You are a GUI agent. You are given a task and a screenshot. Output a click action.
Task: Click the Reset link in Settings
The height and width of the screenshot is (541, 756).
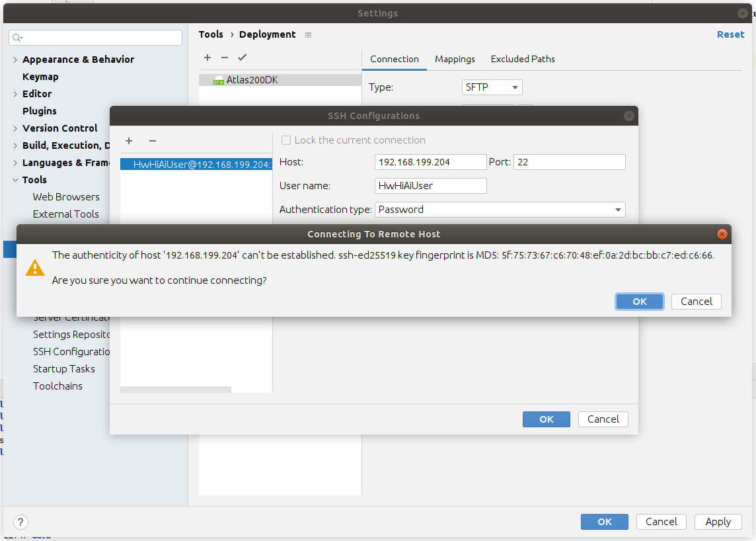click(730, 35)
